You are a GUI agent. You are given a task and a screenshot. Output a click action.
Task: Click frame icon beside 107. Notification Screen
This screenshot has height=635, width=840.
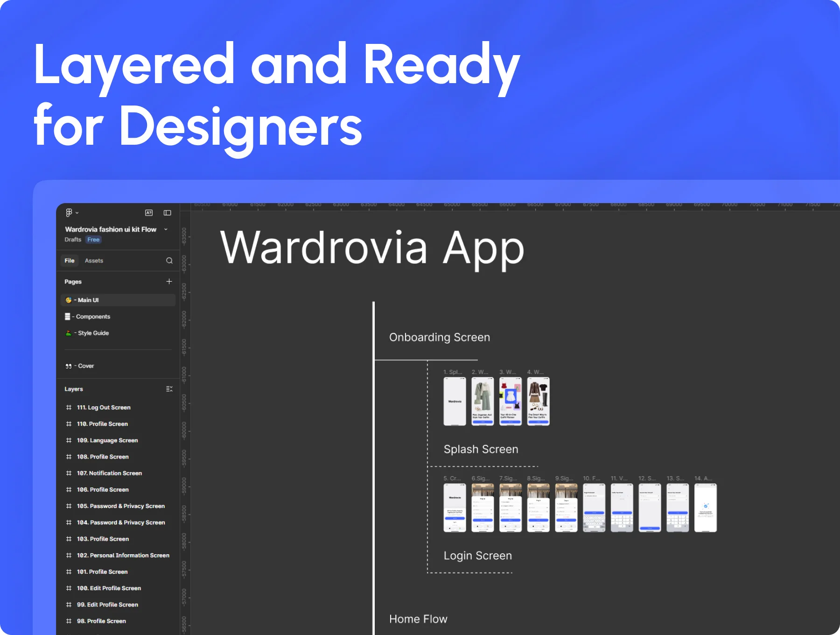(69, 473)
